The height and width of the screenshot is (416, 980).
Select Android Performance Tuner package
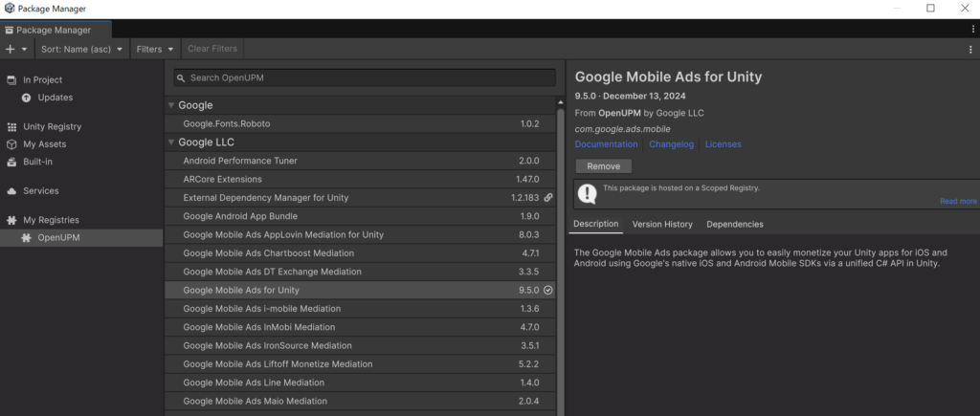point(360,161)
